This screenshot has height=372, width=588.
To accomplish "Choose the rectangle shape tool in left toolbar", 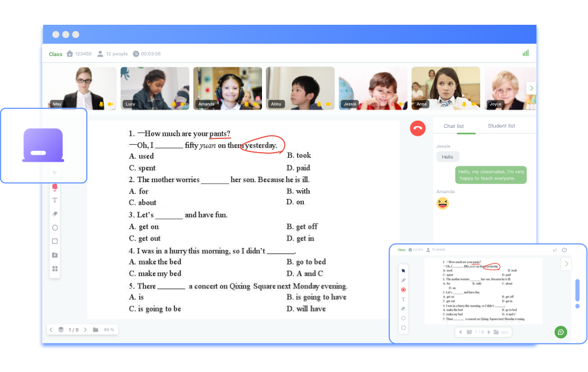I will coord(55,241).
